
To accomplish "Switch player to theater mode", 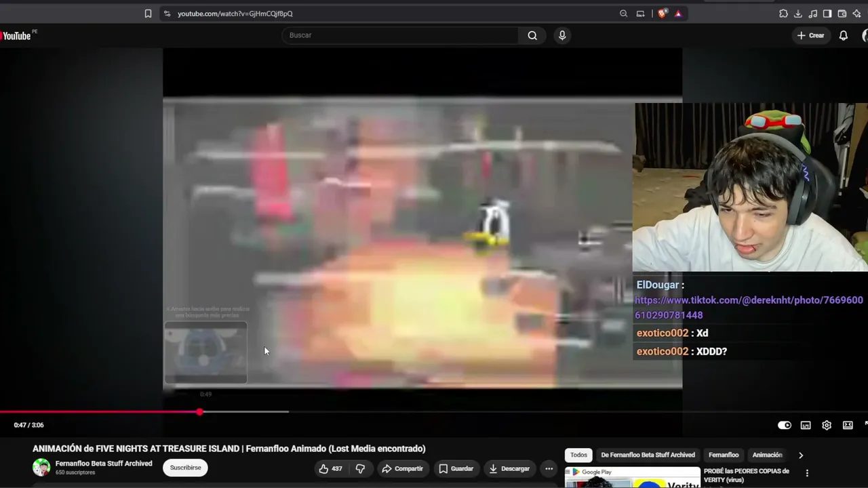I will tap(848, 425).
